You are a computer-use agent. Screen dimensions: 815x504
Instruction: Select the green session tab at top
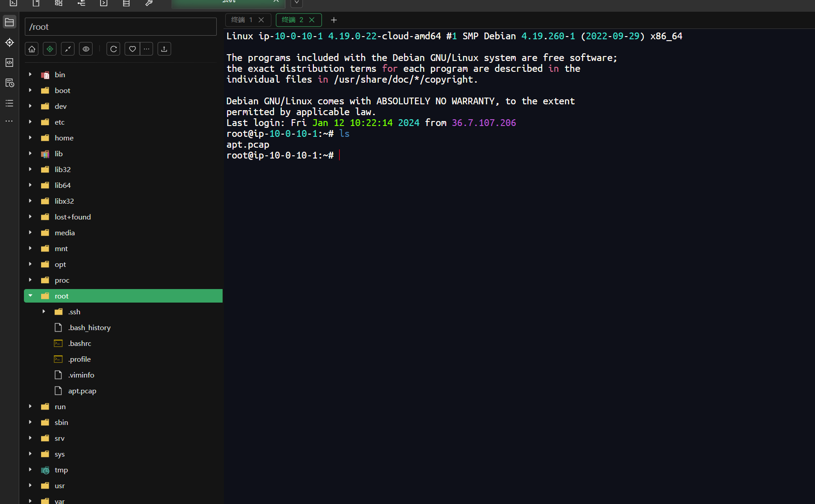[228, 4]
